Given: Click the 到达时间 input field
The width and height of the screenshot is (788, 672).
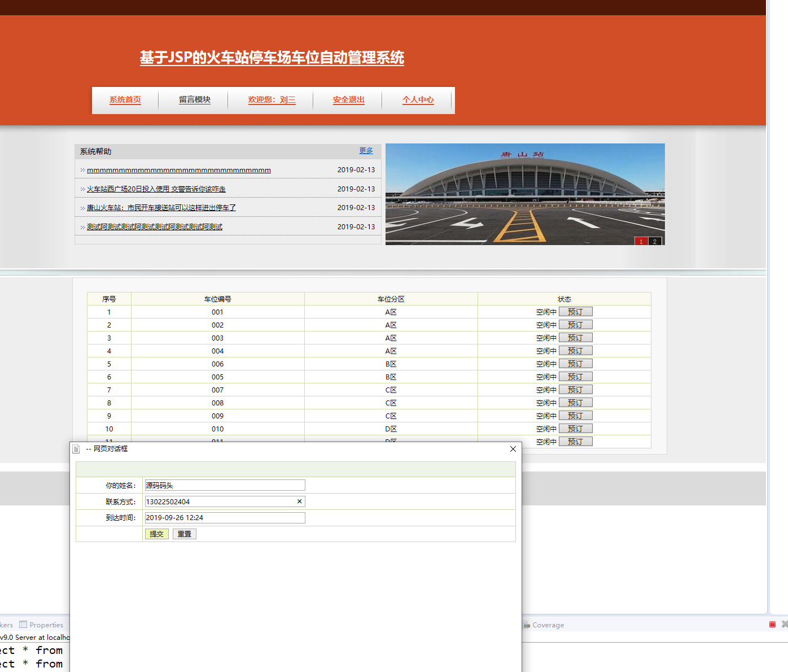Looking at the screenshot, I should pyautogui.click(x=225, y=518).
